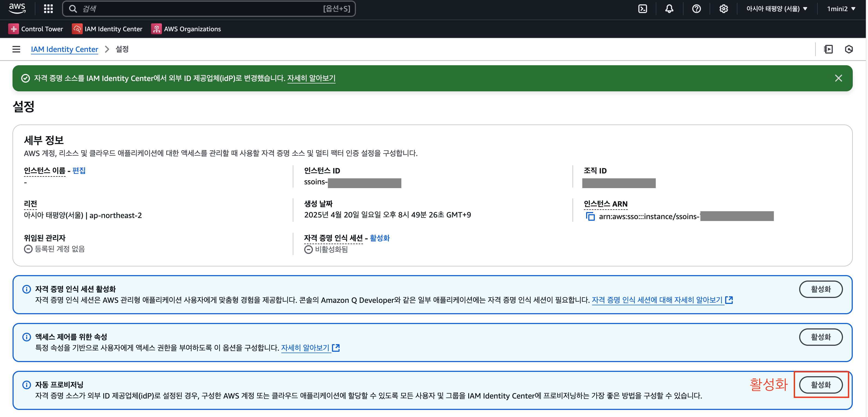Open the console settings gear
Viewport: 868px width, 417px height.
[x=724, y=9]
